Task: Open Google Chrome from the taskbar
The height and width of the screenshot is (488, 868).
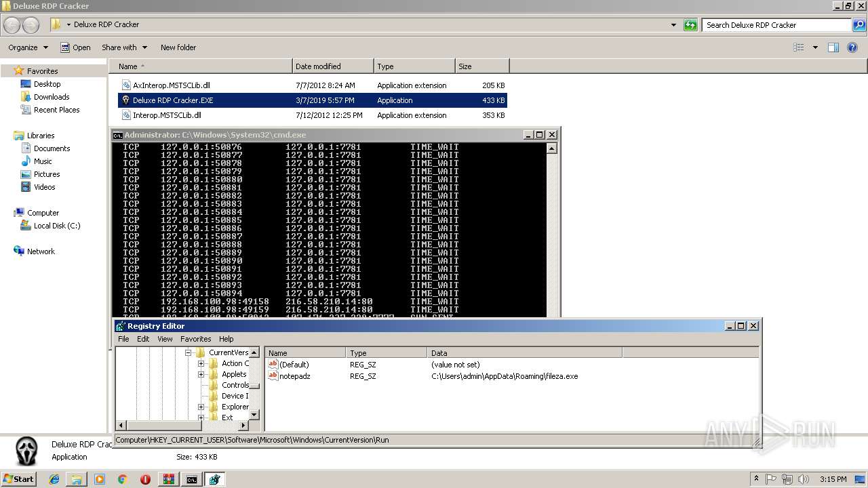Action: (122, 479)
